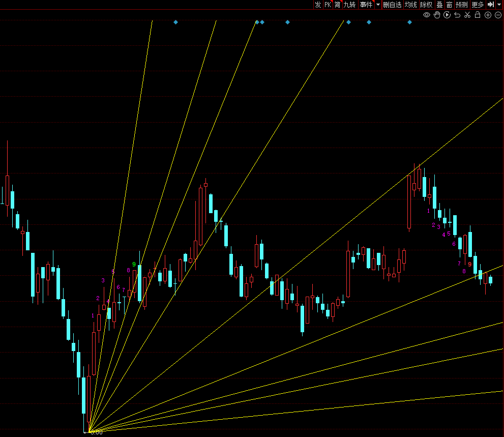Screen dimensions: 504x437
Task: Expand the dropdown arrow in the top-right corner
Action: pyautogui.click(x=499, y=5)
